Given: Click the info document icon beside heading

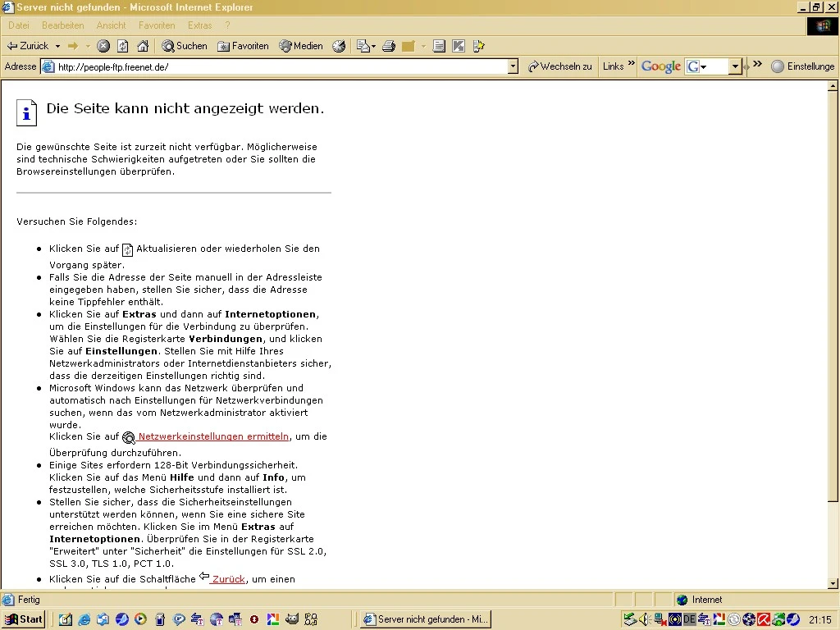Looking at the screenshot, I should point(26,113).
